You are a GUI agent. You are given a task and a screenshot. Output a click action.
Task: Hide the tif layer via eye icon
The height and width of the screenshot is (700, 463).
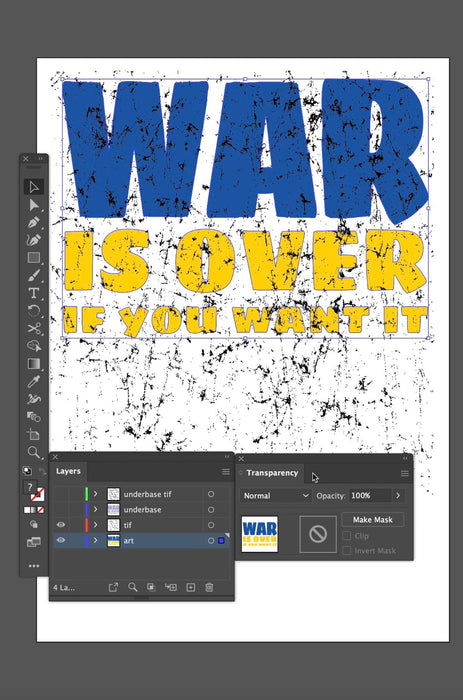61,525
